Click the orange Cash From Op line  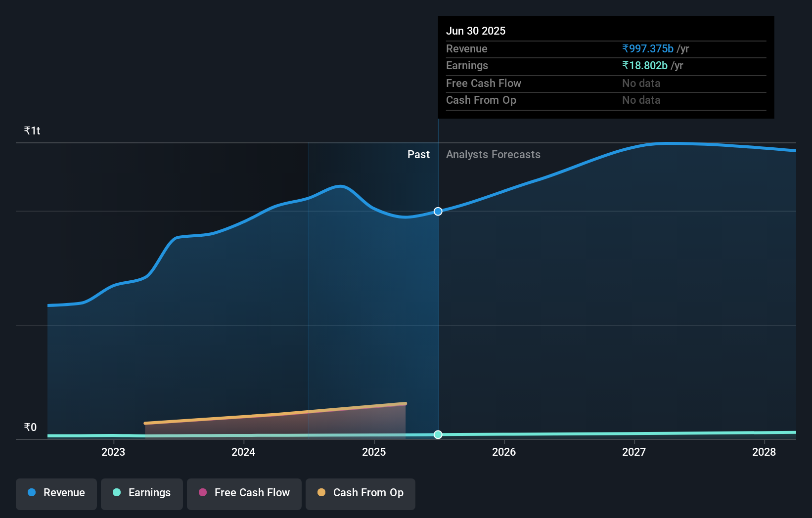[275, 414]
